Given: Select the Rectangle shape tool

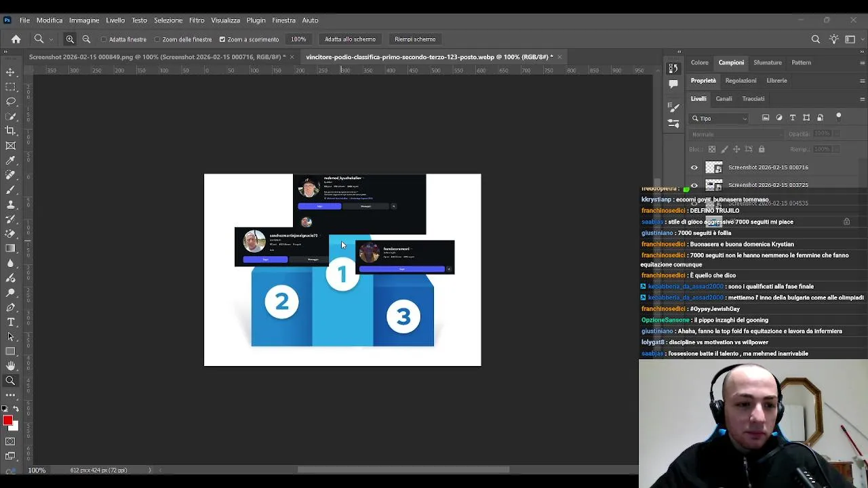Looking at the screenshot, I should [x=10, y=351].
